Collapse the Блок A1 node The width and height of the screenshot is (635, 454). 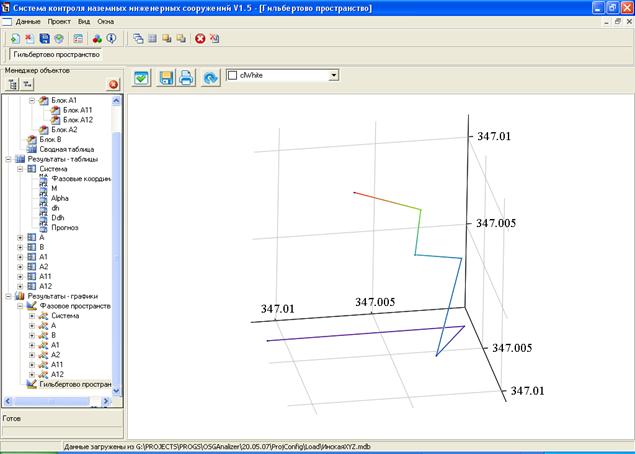pos(32,100)
